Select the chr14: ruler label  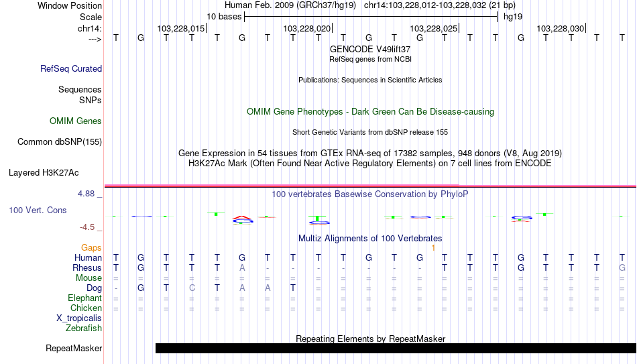tap(89, 28)
